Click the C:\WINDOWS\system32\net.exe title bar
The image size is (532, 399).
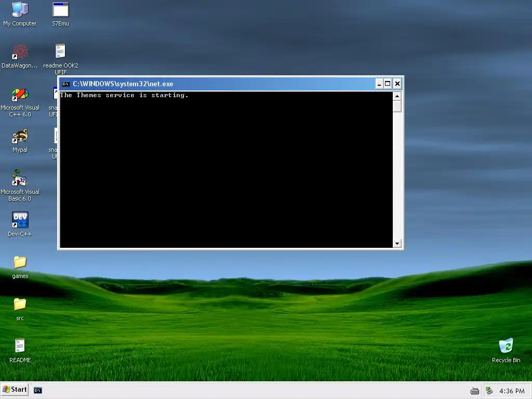[217, 84]
